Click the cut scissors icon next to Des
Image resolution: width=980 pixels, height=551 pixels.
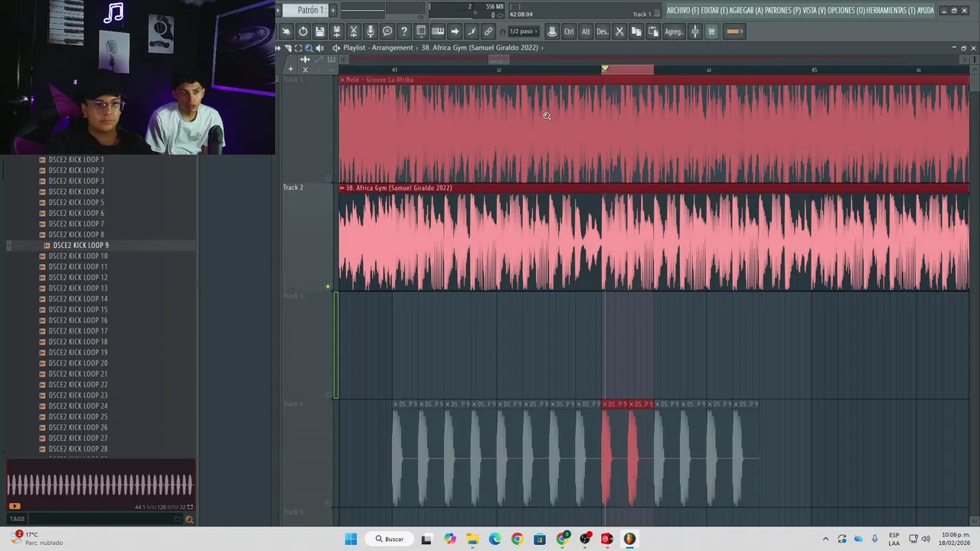point(620,31)
